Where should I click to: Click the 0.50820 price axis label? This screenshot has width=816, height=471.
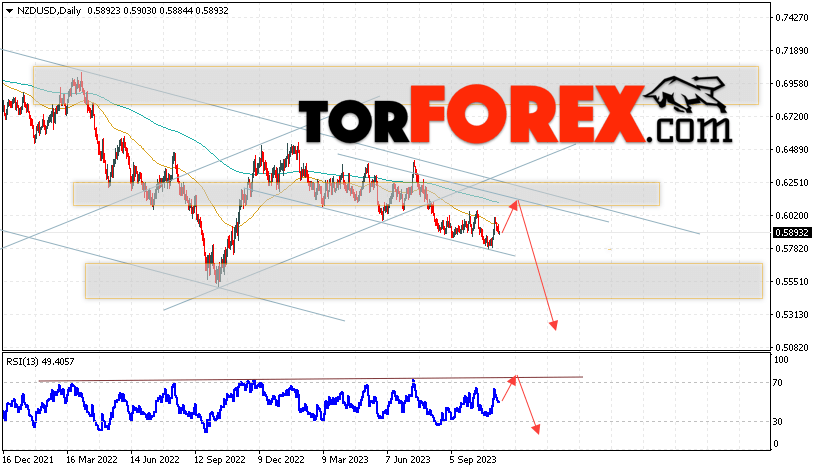792,347
